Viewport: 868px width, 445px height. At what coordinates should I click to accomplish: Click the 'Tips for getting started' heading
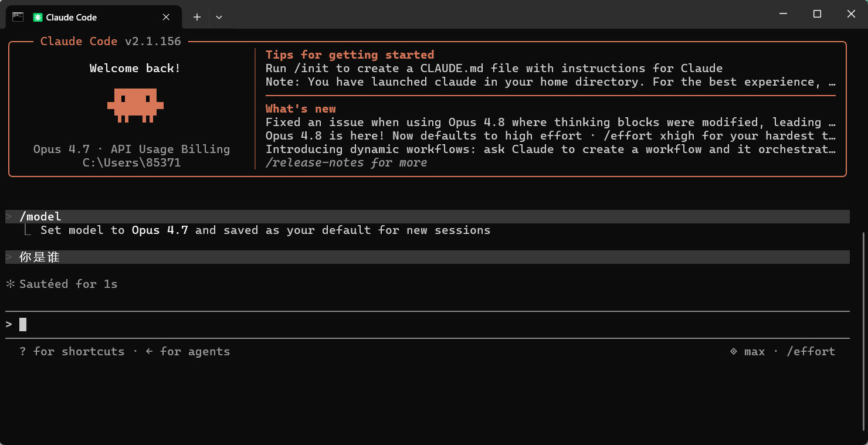350,55
